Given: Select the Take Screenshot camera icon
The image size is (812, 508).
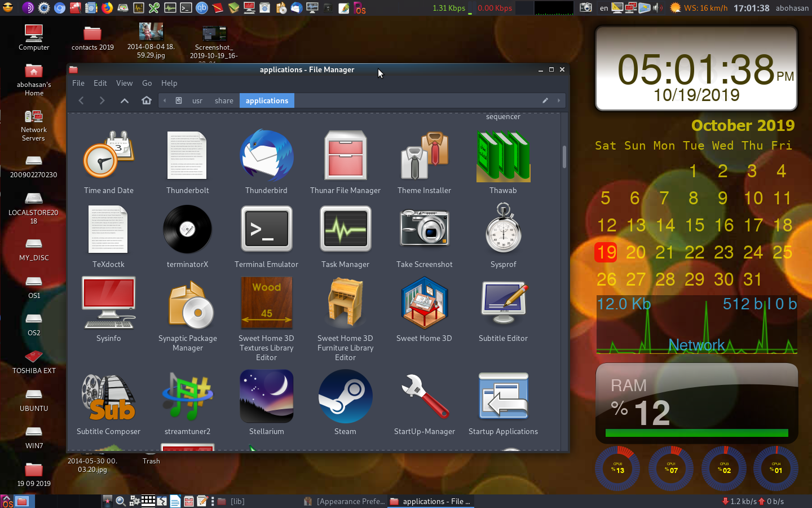Looking at the screenshot, I should [x=425, y=228].
